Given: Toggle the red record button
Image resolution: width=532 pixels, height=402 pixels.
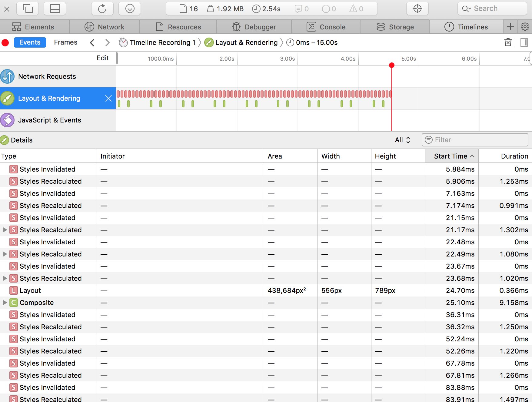Looking at the screenshot, I should pos(5,43).
